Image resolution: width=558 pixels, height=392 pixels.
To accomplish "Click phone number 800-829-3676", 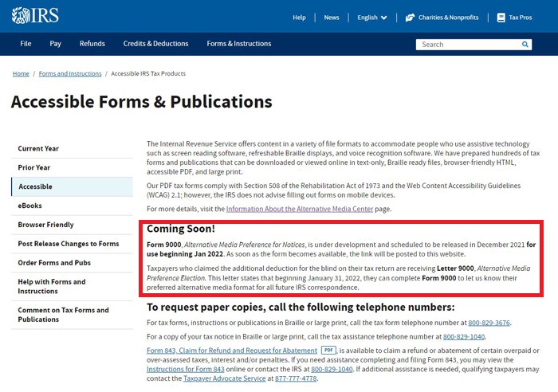I will click(x=489, y=323).
